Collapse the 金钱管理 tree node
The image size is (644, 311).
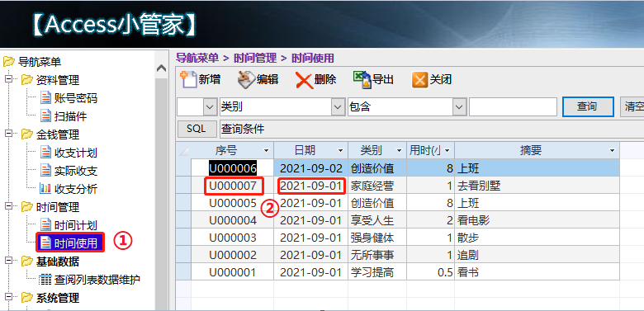8,134
